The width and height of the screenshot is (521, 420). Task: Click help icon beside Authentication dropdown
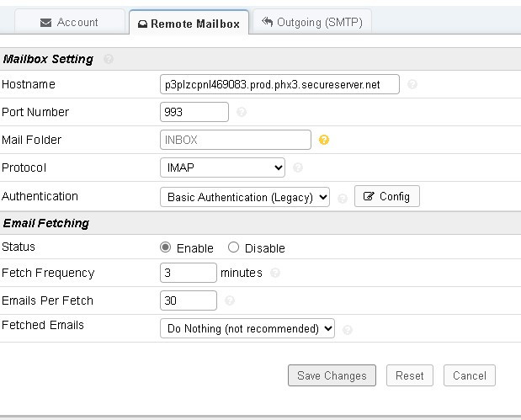(343, 198)
